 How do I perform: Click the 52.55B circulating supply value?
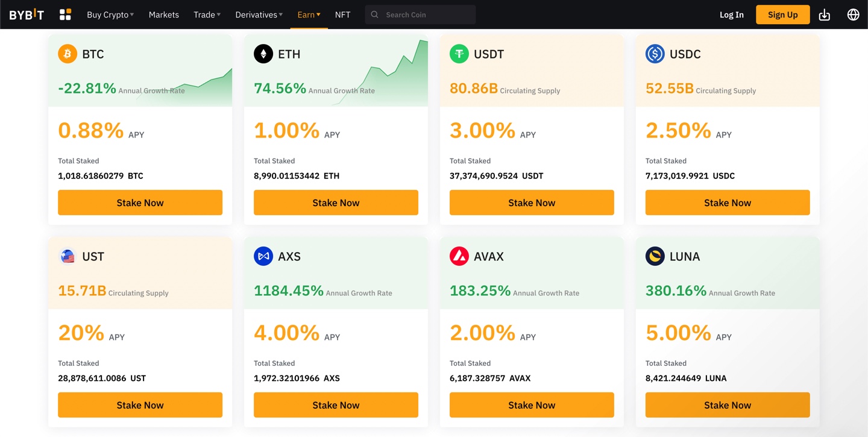pos(670,88)
